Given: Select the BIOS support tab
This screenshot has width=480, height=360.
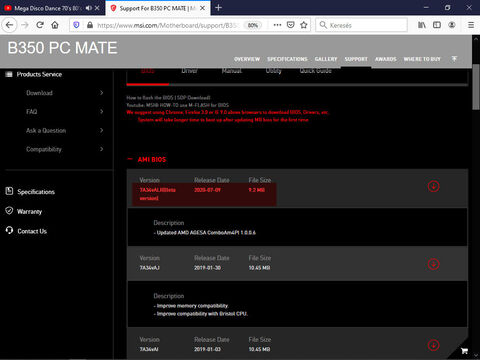Looking at the screenshot, I should click(148, 71).
